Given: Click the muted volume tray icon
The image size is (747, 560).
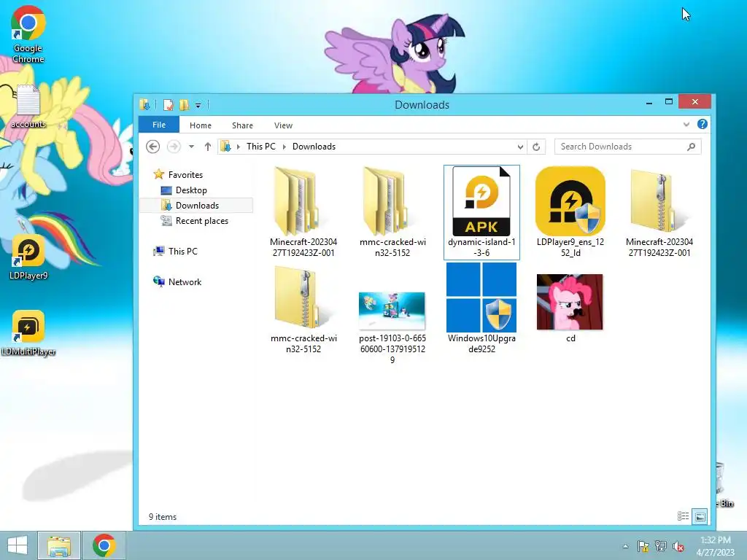Looking at the screenshot, I should tap(678, 546).
